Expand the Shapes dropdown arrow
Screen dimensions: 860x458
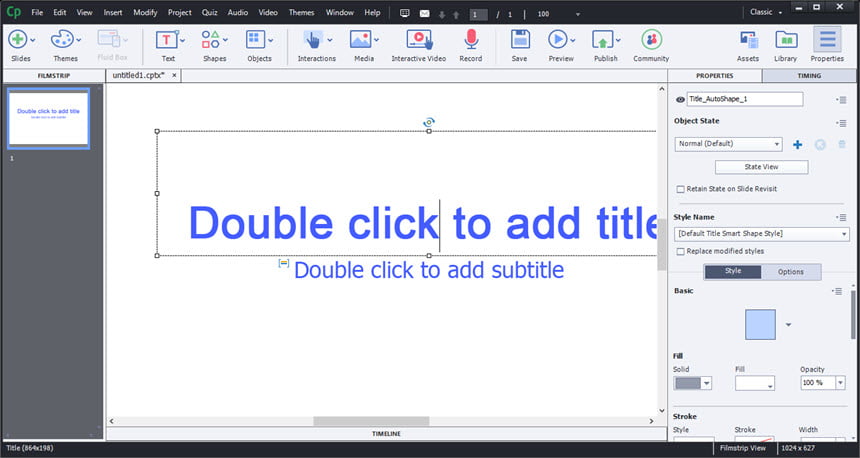pos(225,39)
